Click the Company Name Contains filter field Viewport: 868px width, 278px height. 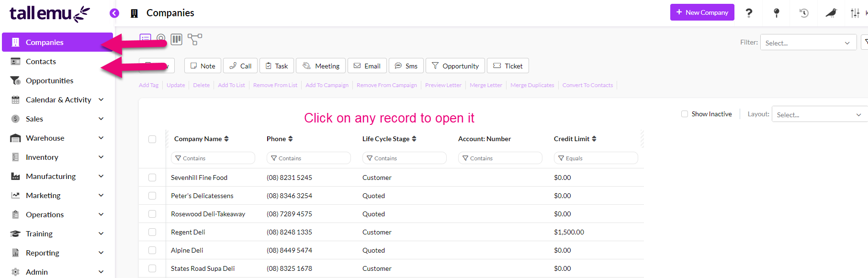point(213,158)
